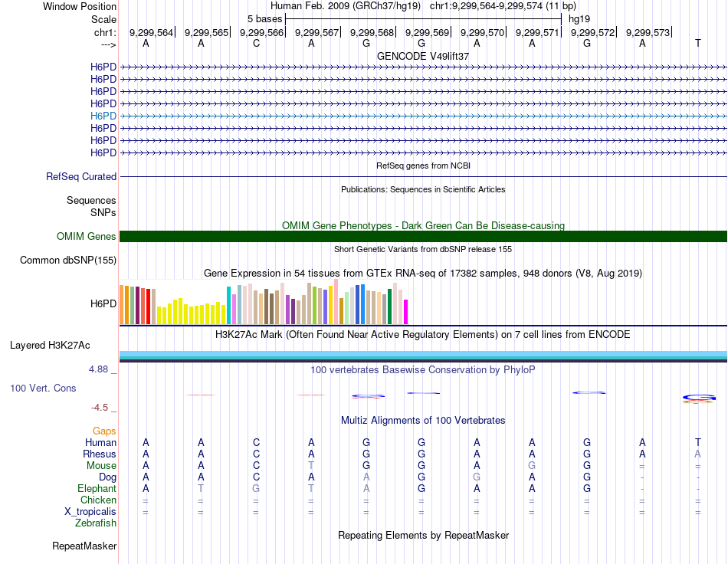Click the C base in the sequence row
The height and width of the screenshot is (564, 728).
(256, 43)
